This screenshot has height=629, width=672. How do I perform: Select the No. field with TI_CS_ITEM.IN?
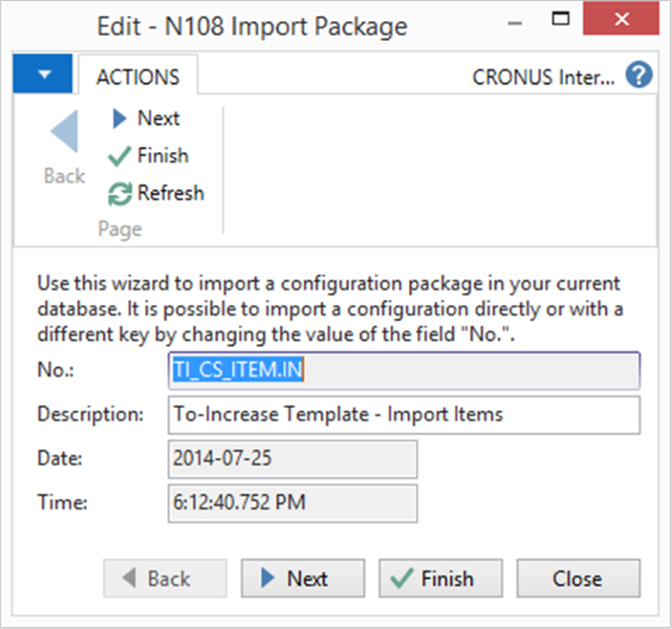404,370
